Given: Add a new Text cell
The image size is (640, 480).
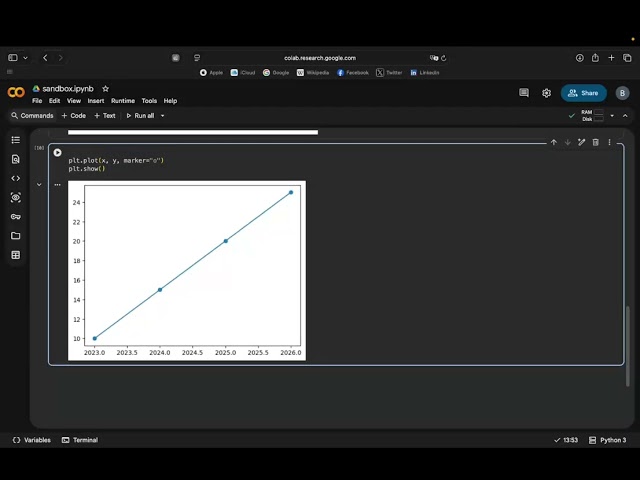Looking at the screenshot, I should pyautogui.click(x=105, y=116).
